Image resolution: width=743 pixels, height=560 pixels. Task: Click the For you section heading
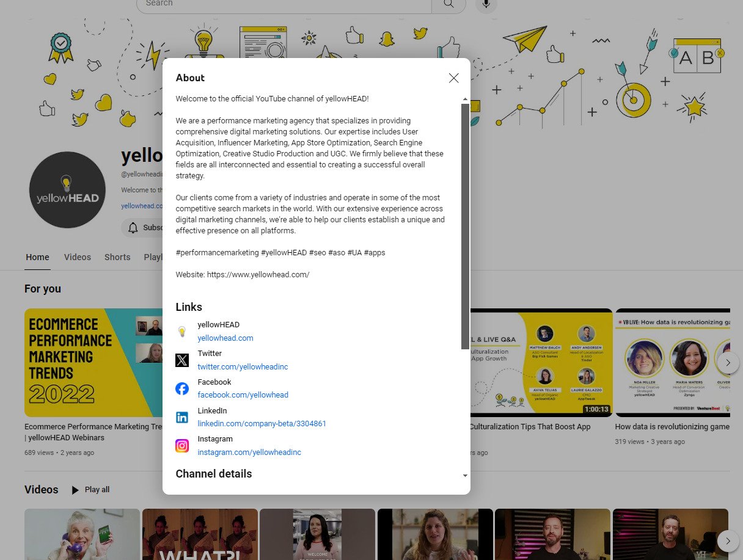pos(43,289)
